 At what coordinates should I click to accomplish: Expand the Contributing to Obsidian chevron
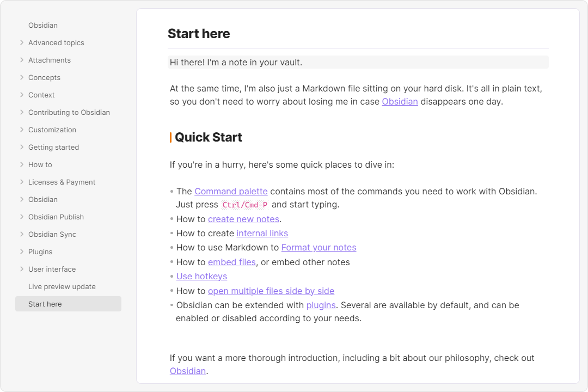[22, 112]
